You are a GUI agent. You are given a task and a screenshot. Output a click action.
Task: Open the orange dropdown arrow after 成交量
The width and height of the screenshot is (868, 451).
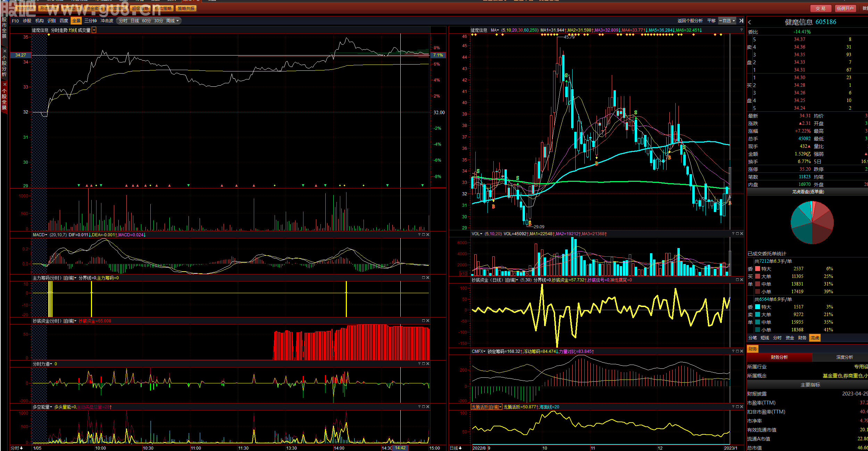pyautogui.click(x=94, y=31)
